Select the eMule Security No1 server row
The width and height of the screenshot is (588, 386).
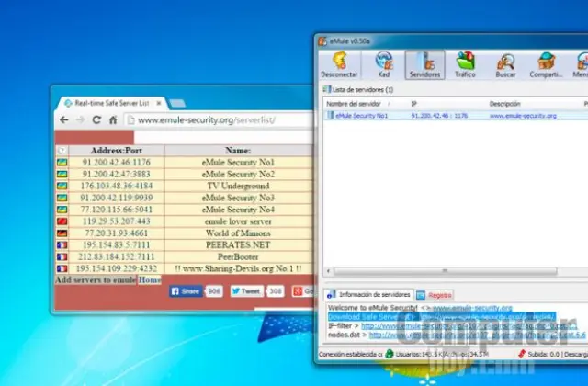pyautogui.click(x=363, y=117)
